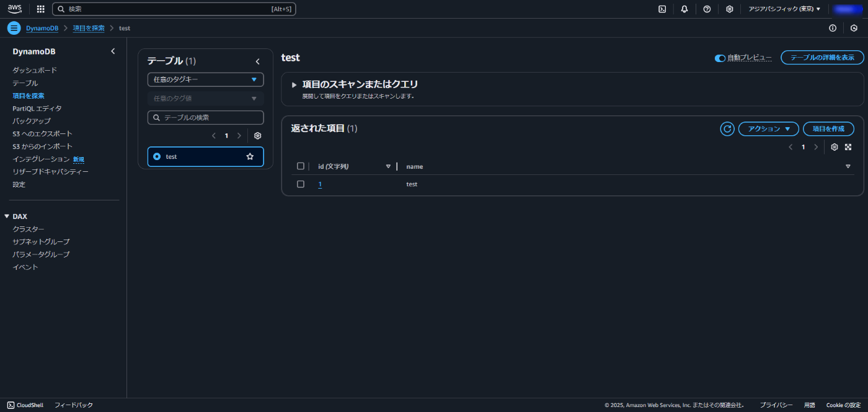Open Cookie の設定 in the footer
Viewport: 868px width, 412px height.
(x=843, y=405)
